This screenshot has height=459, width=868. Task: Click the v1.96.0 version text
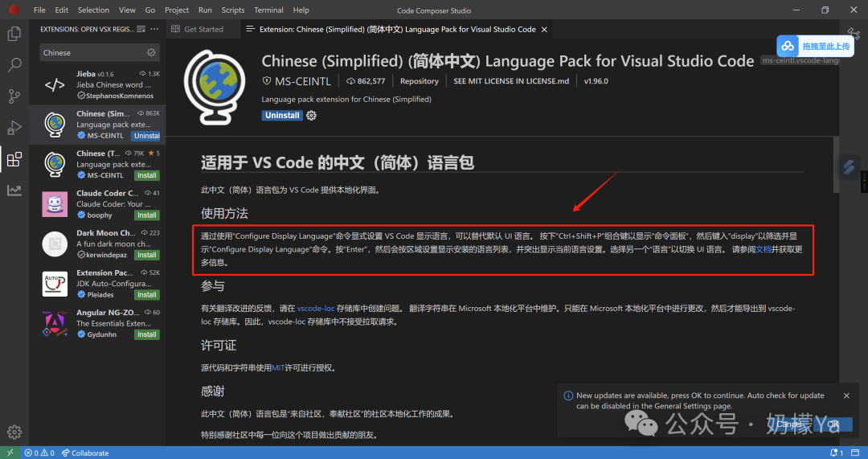pyautogui.click(x=596, y=81)
